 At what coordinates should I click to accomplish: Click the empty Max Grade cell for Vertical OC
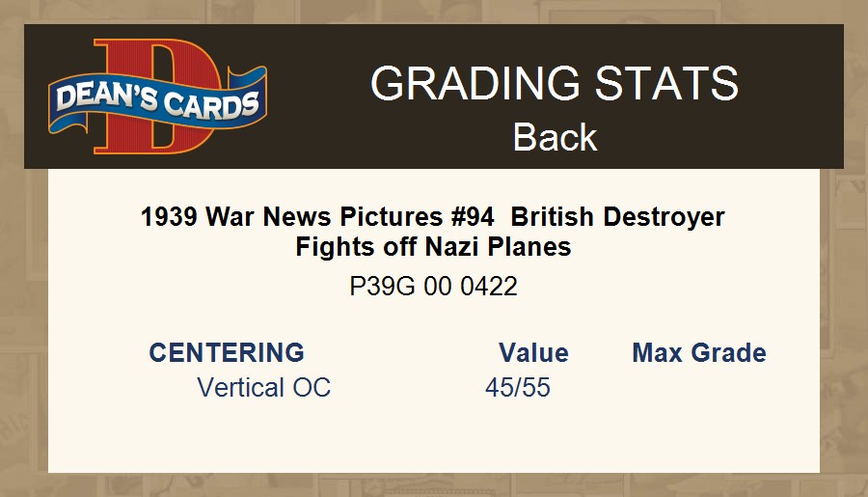point(699,387)
